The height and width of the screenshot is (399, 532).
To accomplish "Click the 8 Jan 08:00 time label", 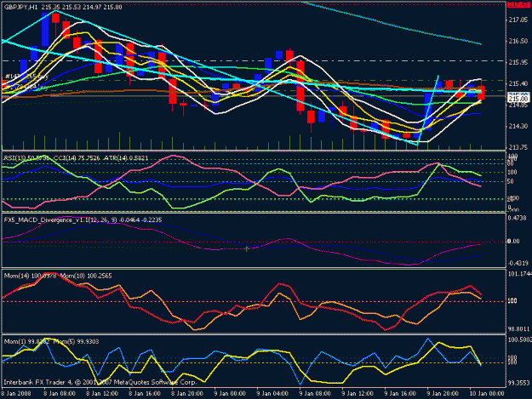I will (60, 394).
